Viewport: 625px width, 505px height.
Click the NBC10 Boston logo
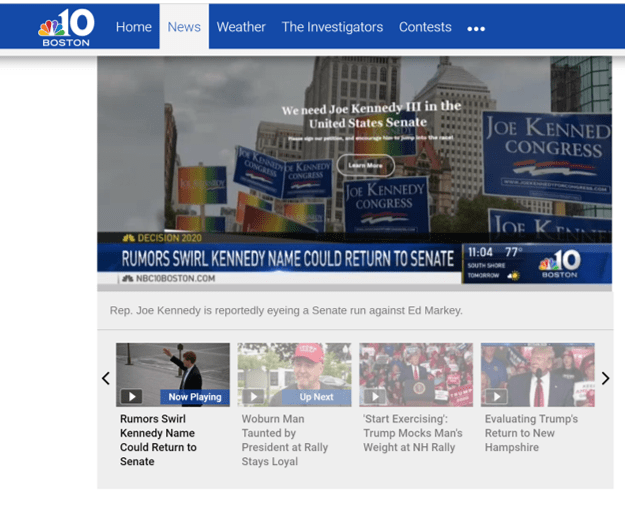(x=66, y=27)
